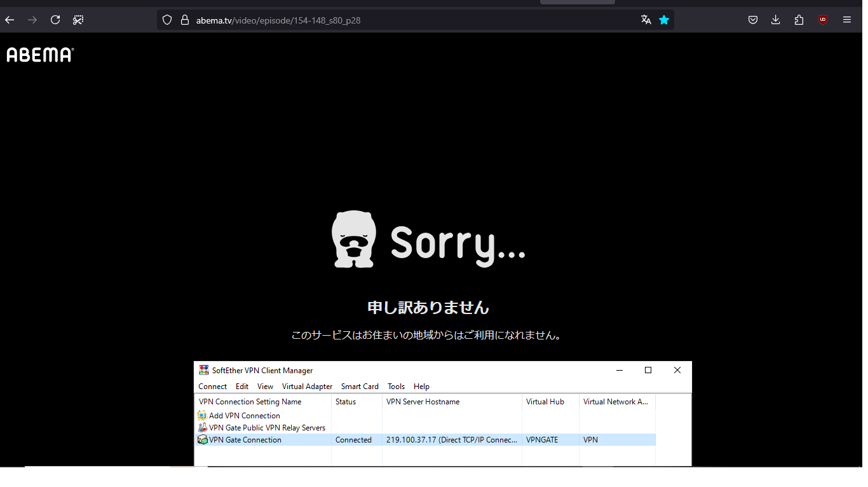Viewport: 868px width, 487px height.
Task: Select the Add VPN Connection entry
Action: pyautogui.click(x=245, y=416)
